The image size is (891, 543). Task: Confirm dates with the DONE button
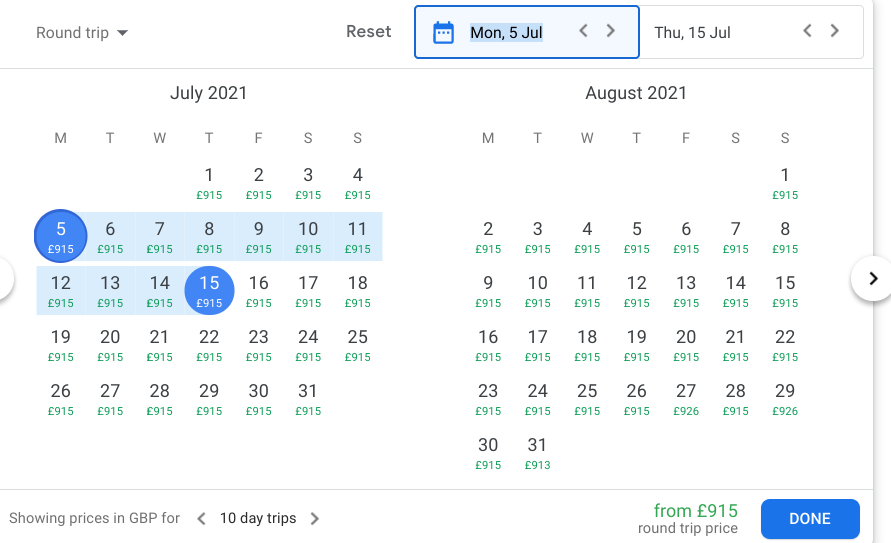(x=809, y=518)
